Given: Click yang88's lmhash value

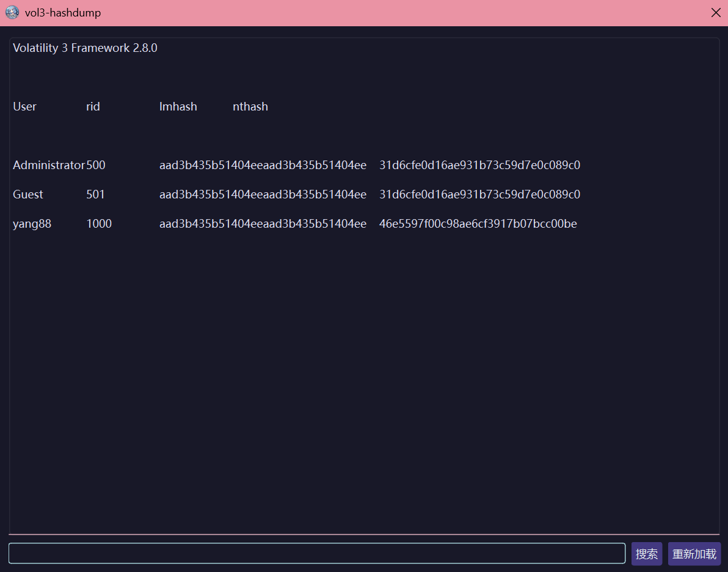Looking at the screenshot, I should (x=263, y=223).
